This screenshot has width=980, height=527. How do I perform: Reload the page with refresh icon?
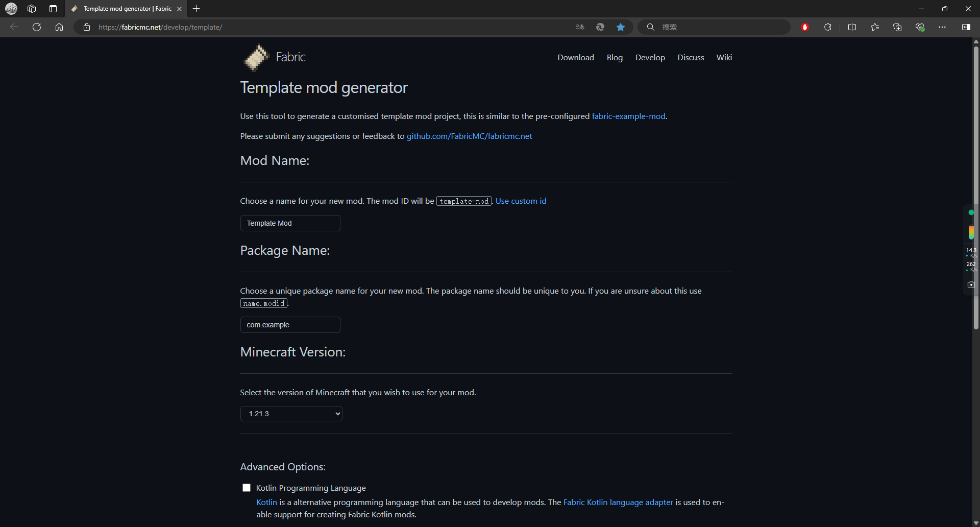(37, 27)
